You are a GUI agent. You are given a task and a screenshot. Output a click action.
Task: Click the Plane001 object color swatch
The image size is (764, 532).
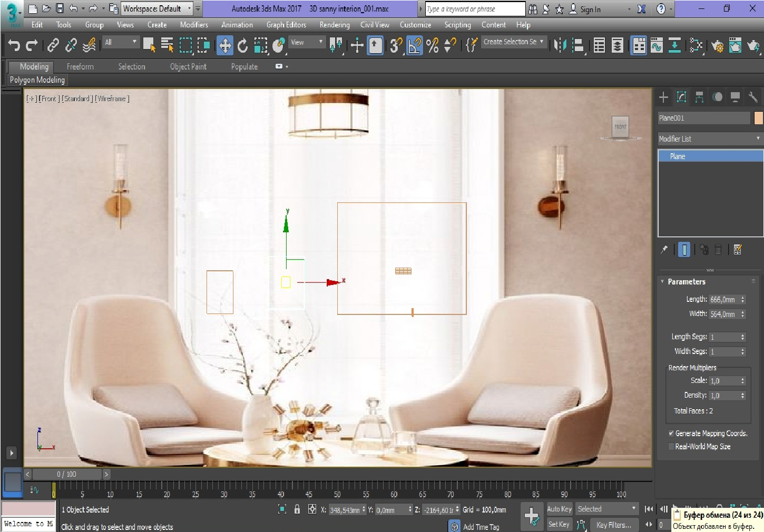tap(758, 118)
